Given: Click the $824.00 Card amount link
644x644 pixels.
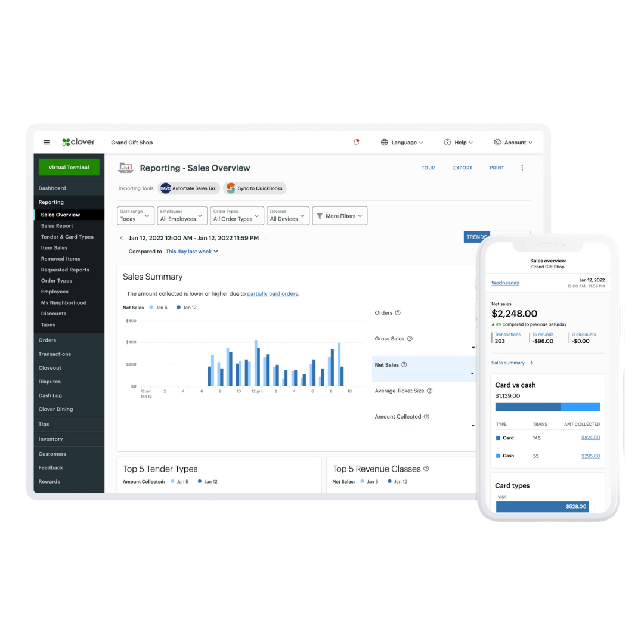Looking at the screenshot, I should tap(590, 438).
